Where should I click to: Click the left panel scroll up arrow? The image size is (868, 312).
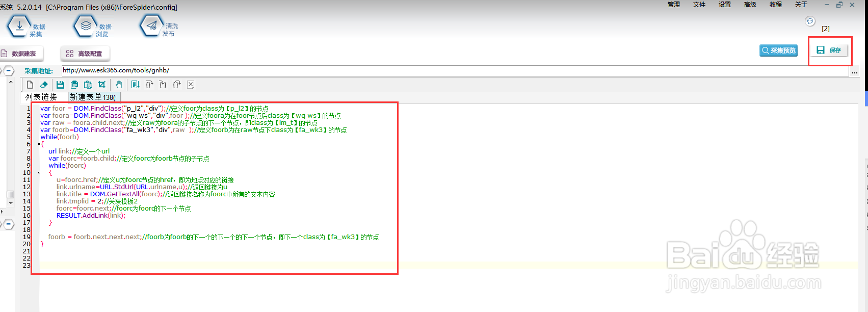[x=10, y=82]
